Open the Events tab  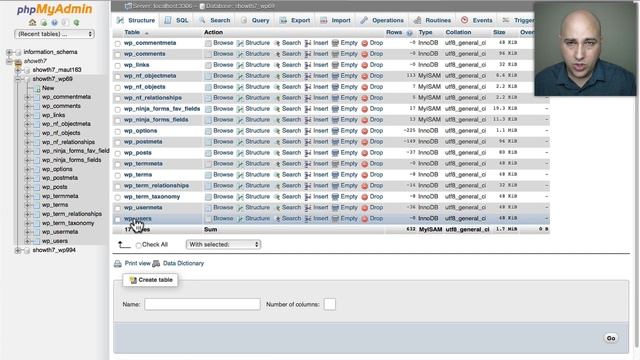[477, 20]
